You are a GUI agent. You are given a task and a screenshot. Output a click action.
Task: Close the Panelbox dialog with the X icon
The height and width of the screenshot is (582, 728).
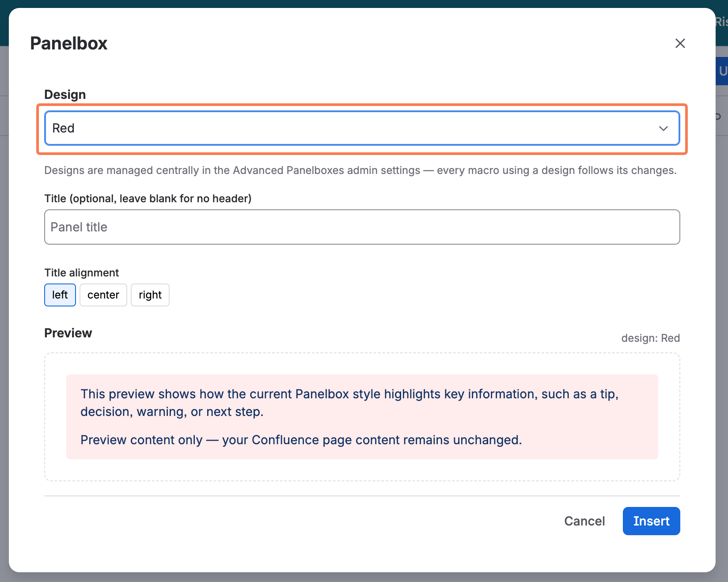pyautogui.click(x=680, y=43)
